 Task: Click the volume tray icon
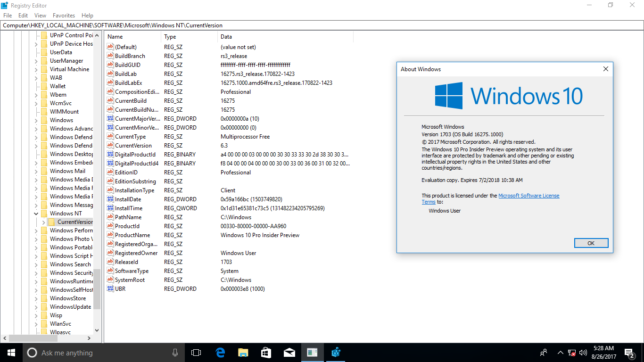pos(583,353)
